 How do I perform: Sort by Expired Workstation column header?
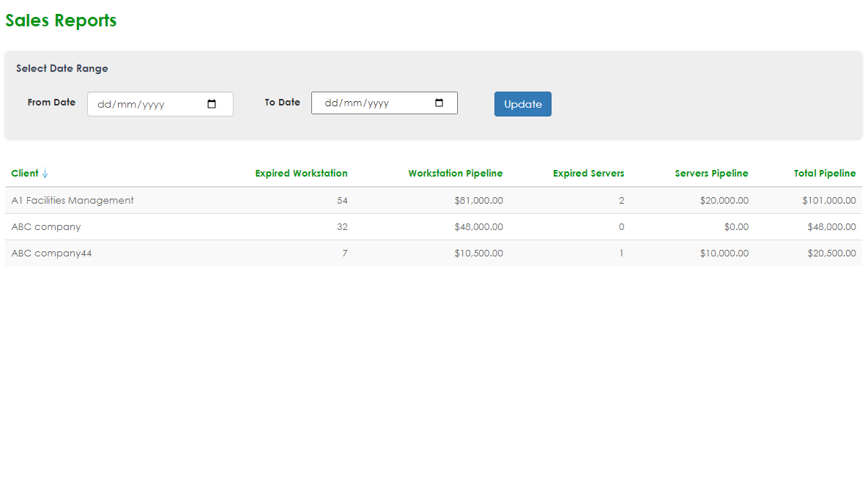pyautogui.click(x=301, y=174)
